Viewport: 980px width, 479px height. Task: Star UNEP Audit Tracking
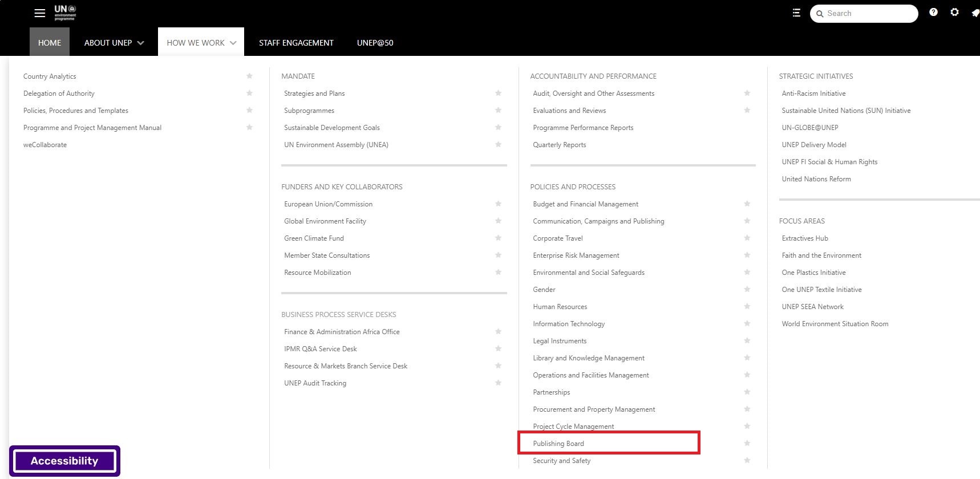(498, 383)
